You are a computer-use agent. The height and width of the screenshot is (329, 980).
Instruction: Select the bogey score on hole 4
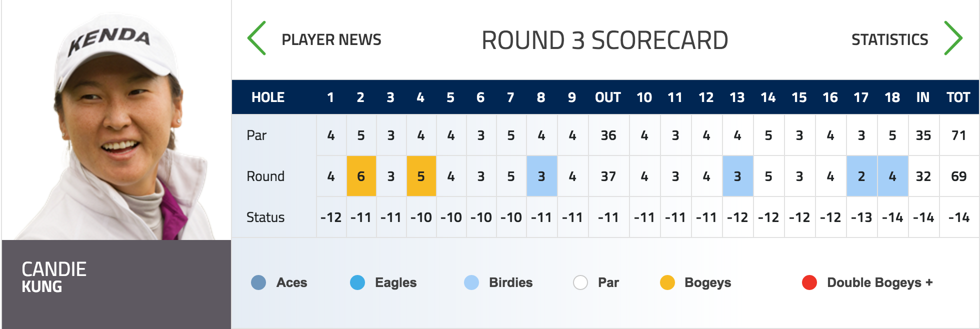[x=421, y=176]
